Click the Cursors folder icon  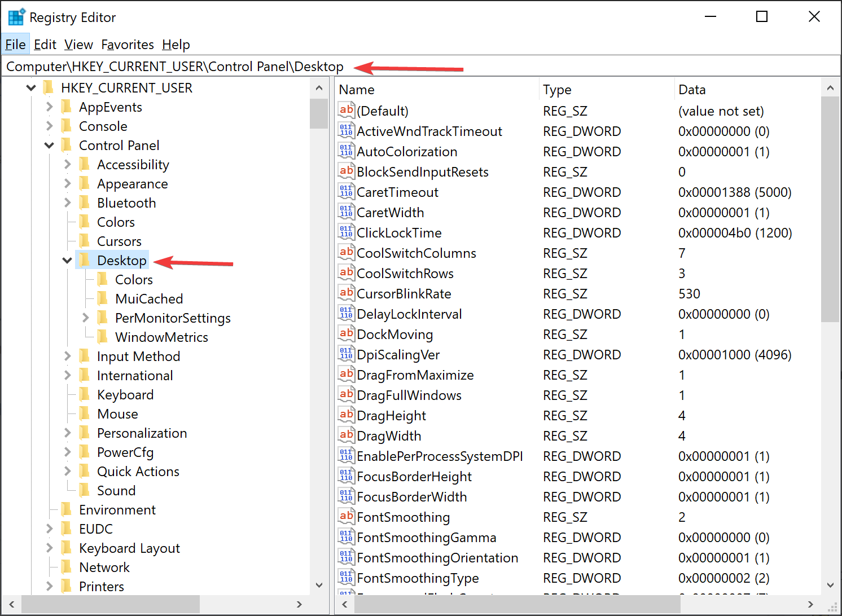pyautogui.click(x=84, y=241)
